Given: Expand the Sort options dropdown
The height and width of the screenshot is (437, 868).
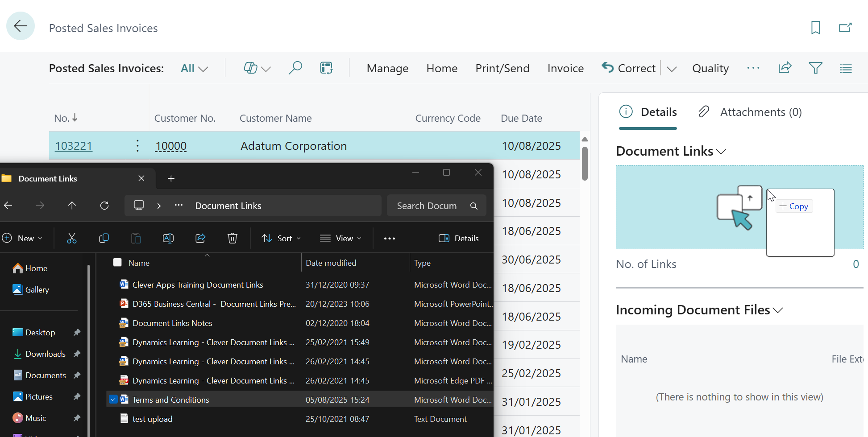Looking at the screenshot, I should [281, 238].
